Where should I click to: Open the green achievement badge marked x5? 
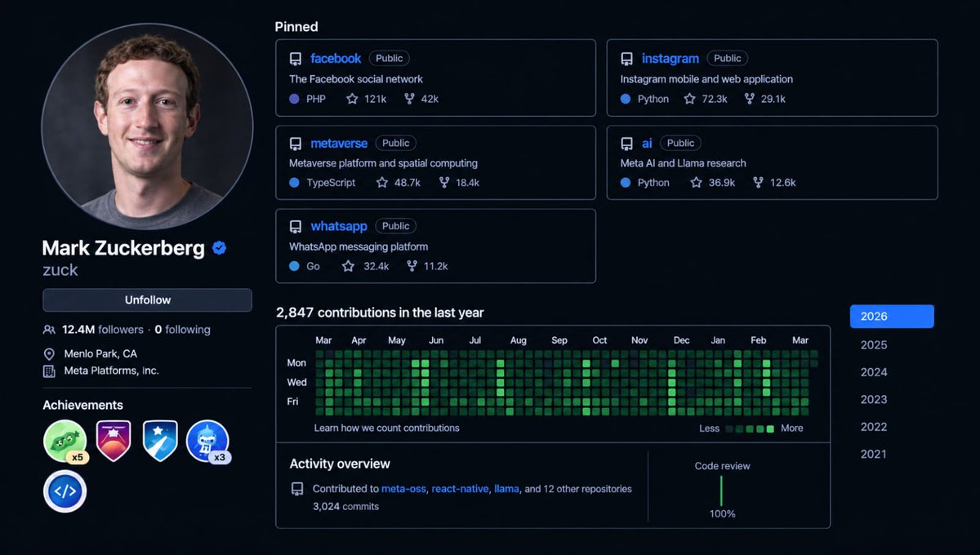pyautogui.click(x=65, y=442)
